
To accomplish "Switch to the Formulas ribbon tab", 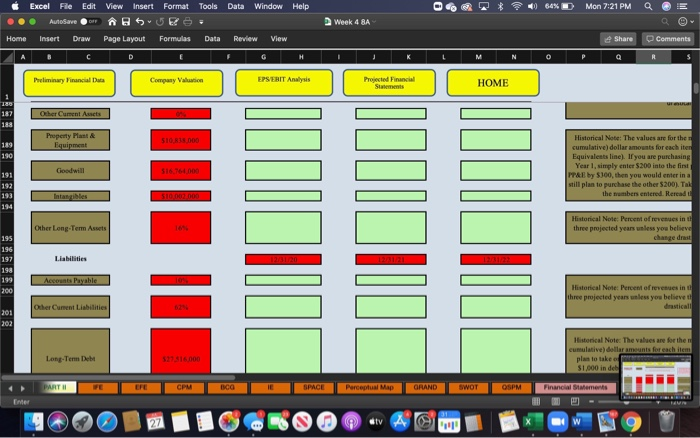I will click(175, 39).
